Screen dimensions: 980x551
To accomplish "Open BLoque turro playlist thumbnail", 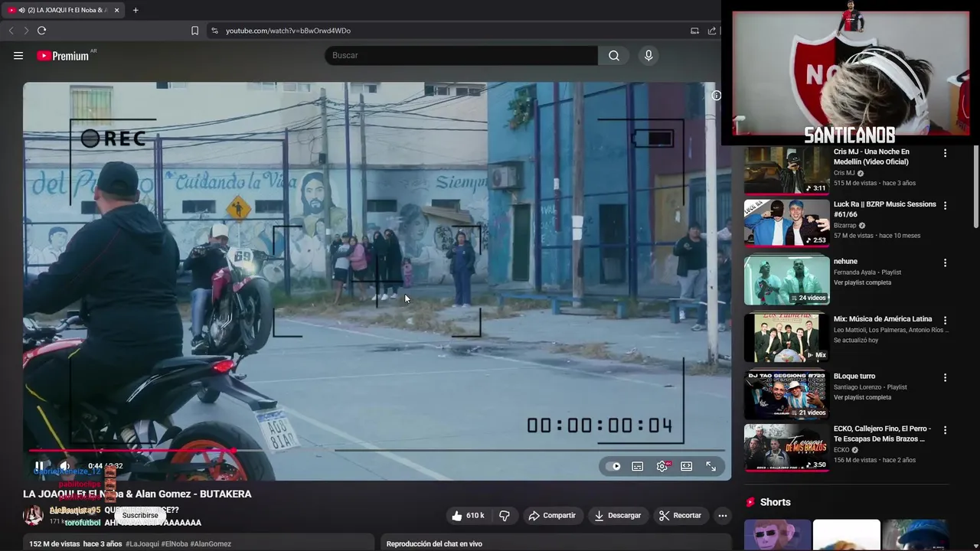I will (786, 395).
